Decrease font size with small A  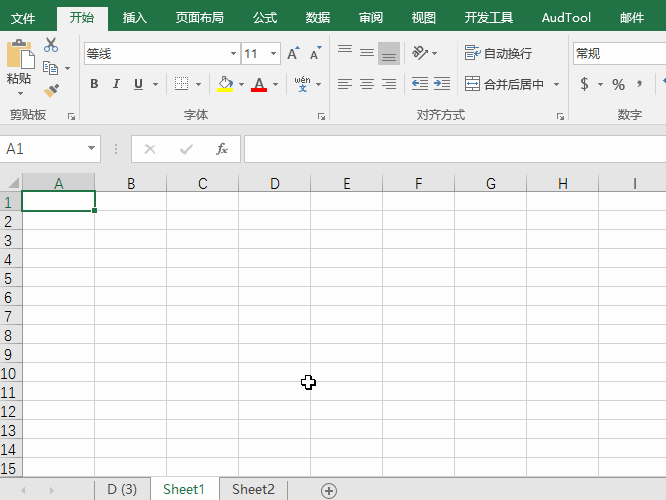click(316, 54)
